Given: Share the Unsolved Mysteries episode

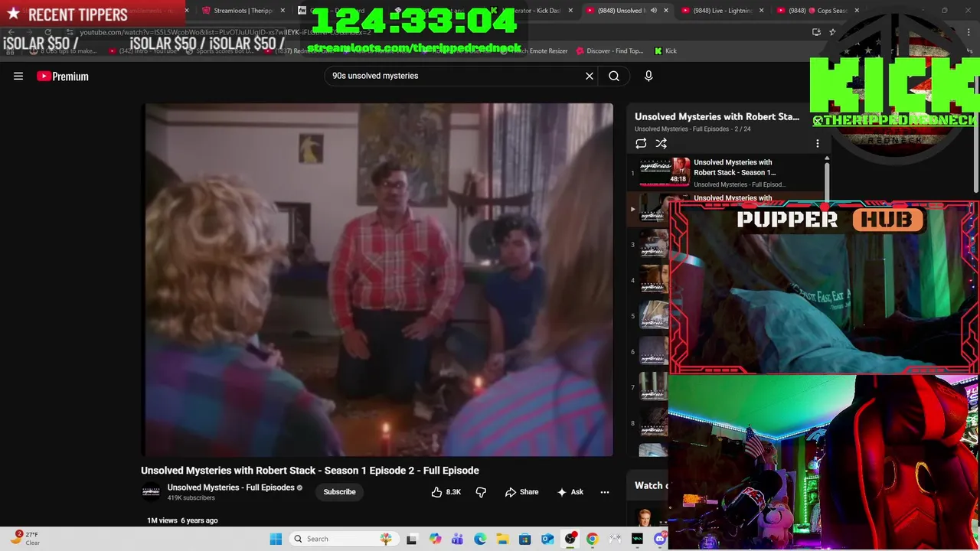Looking at the screenshot, I should (521, 492).
